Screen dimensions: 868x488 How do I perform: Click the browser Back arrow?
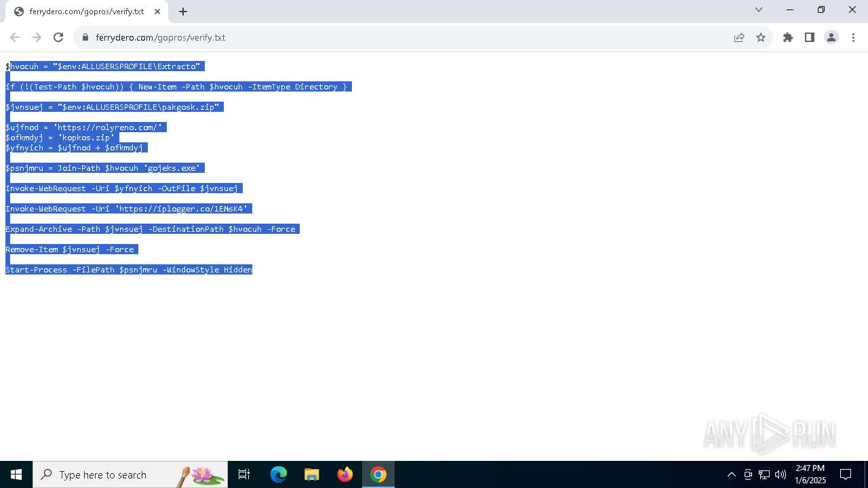15,37
